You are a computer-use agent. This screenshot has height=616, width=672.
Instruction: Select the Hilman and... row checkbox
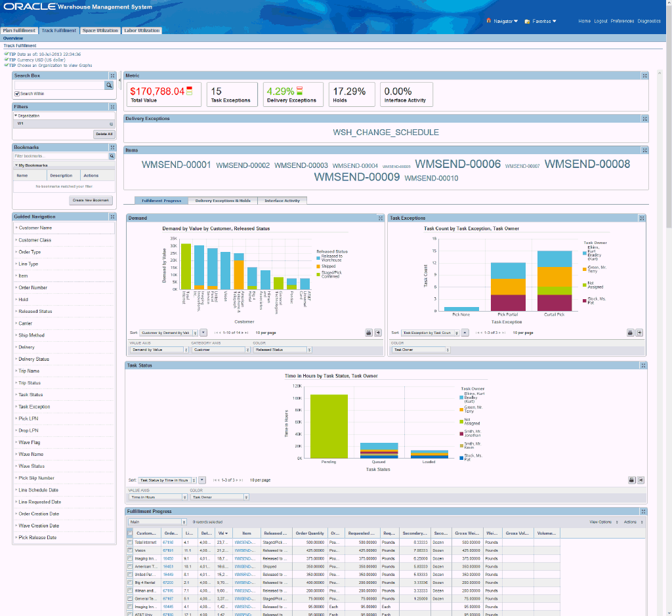130,590
